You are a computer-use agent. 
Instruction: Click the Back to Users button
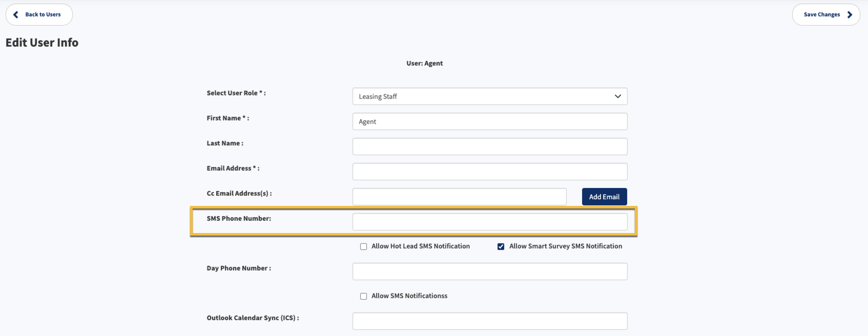click(39, 15)
